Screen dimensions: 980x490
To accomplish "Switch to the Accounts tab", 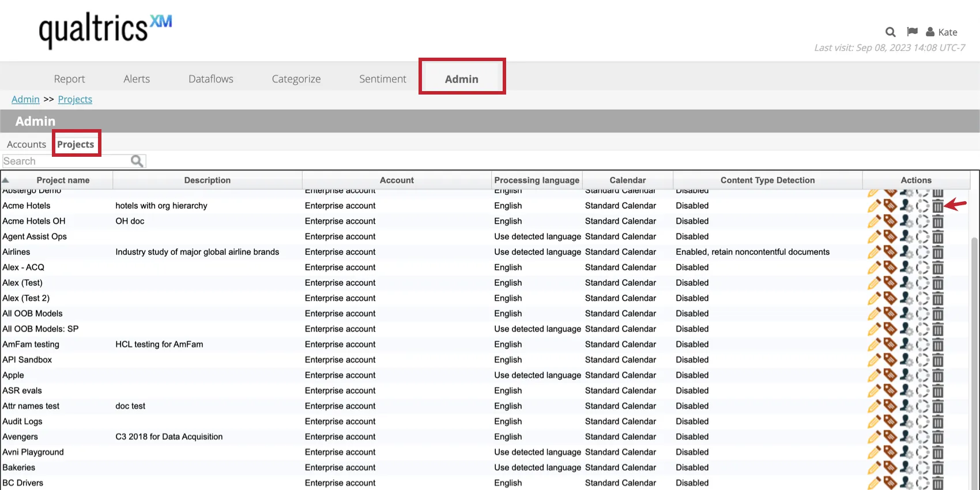I will [27, 144].
